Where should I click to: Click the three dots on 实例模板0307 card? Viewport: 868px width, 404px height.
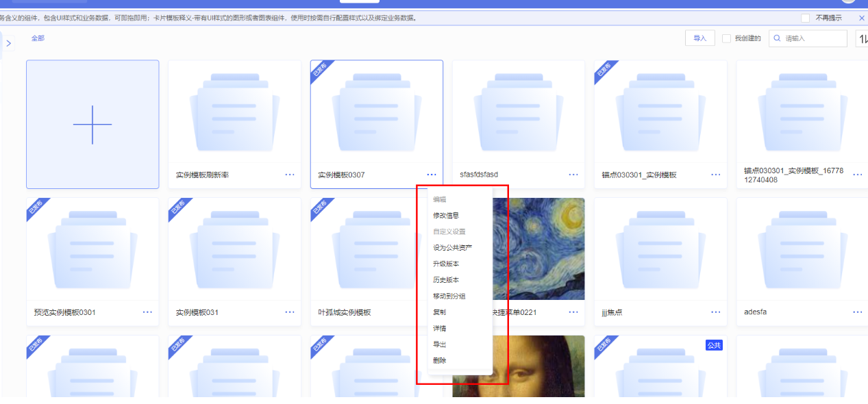click(432, 175)
